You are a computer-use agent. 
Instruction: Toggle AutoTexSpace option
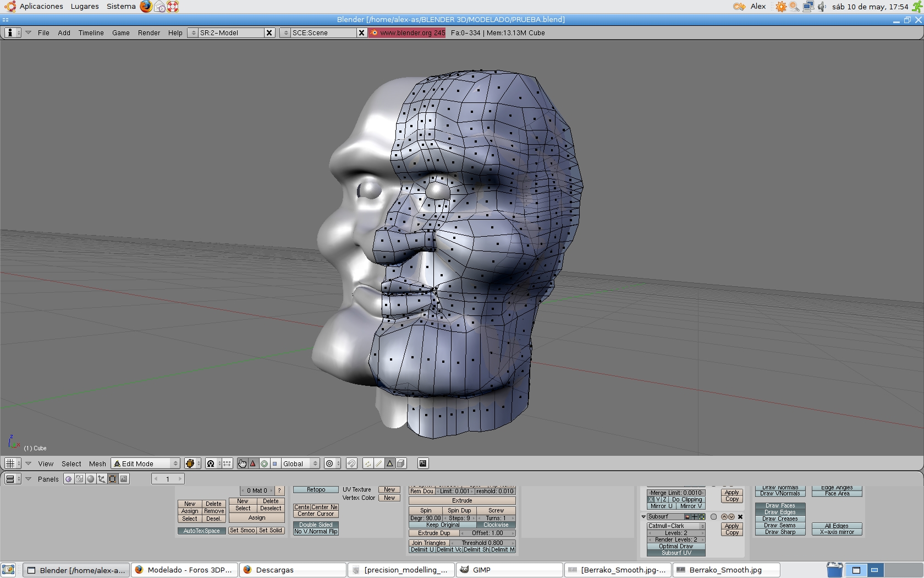[201, 531]
